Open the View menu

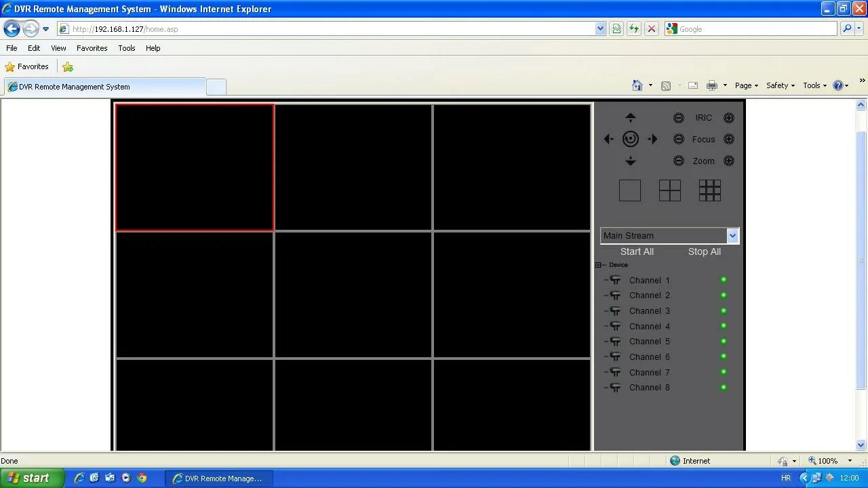pos(58,48)
